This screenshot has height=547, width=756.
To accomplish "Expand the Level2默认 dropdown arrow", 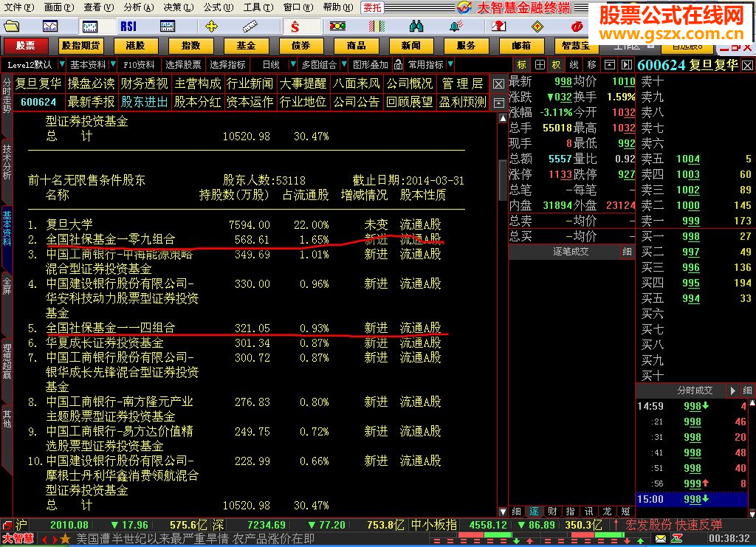I will pos(62,64).
